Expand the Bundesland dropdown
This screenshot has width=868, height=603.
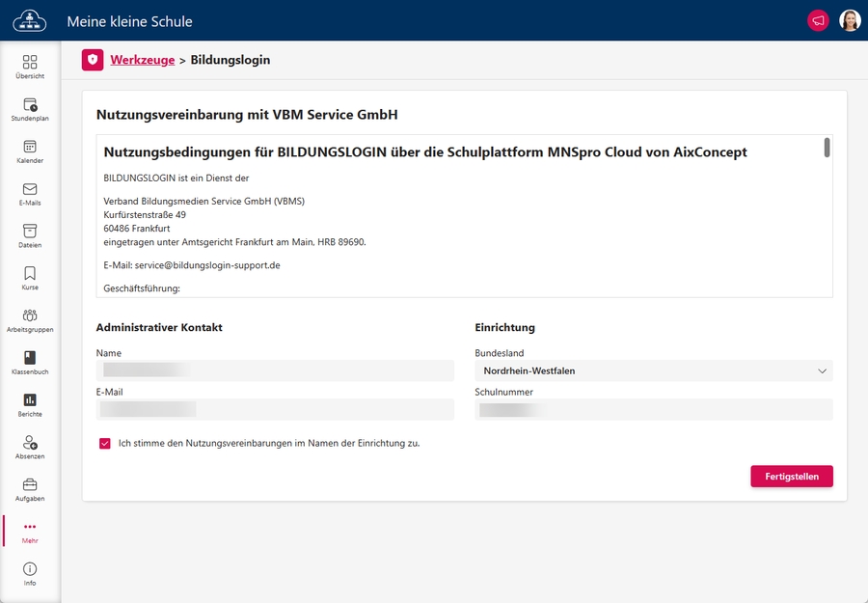[x=653, y=370]
